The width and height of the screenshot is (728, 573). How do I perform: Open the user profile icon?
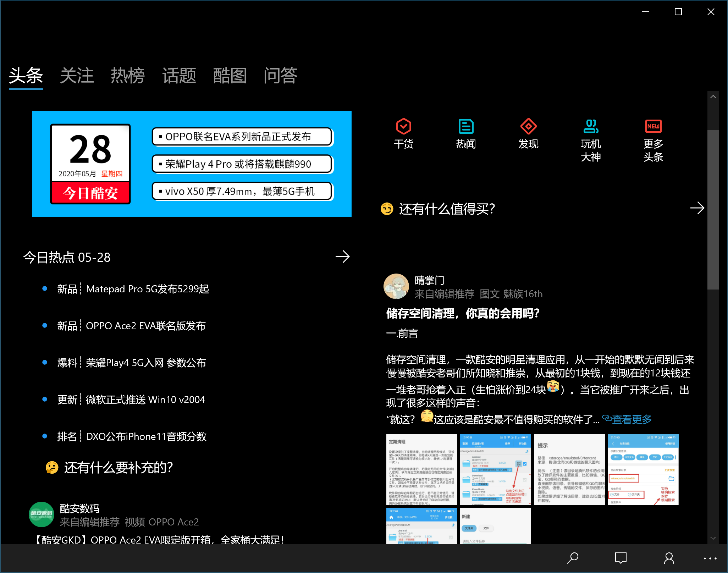[669, 558]
